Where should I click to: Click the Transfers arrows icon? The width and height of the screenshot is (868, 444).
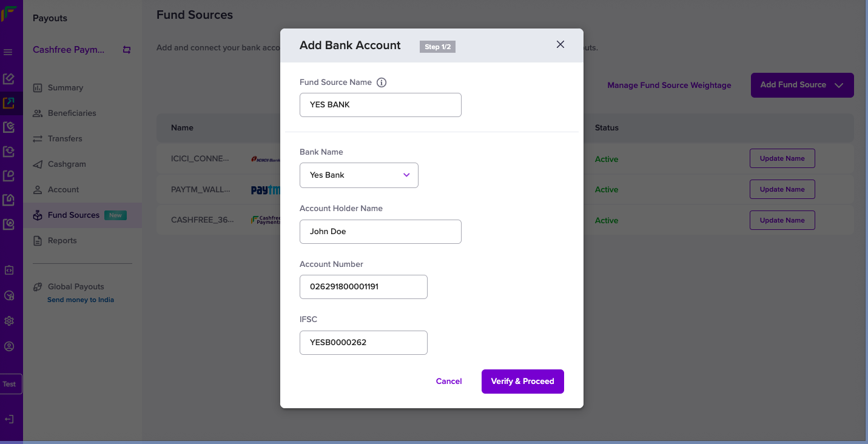tap(38, 139)
